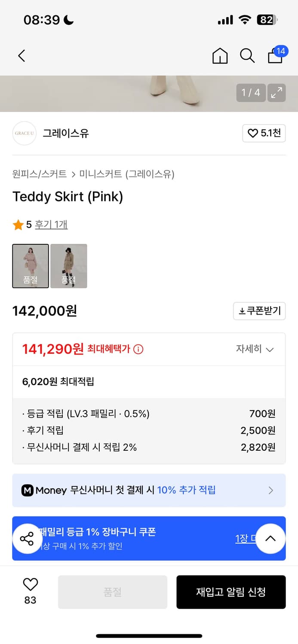Tap 재입고 알림 신청 to request restock alert

(231, 592)
